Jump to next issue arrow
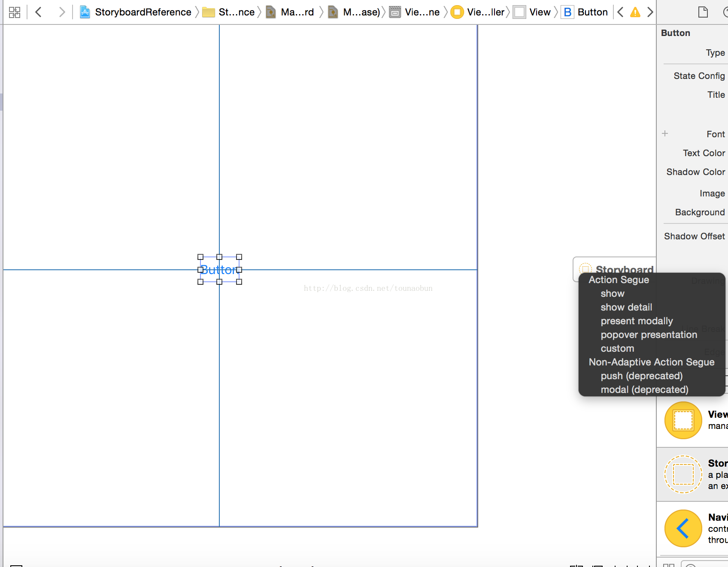The width and height of the screenshot is (728, 567). (x=650, y=12)
